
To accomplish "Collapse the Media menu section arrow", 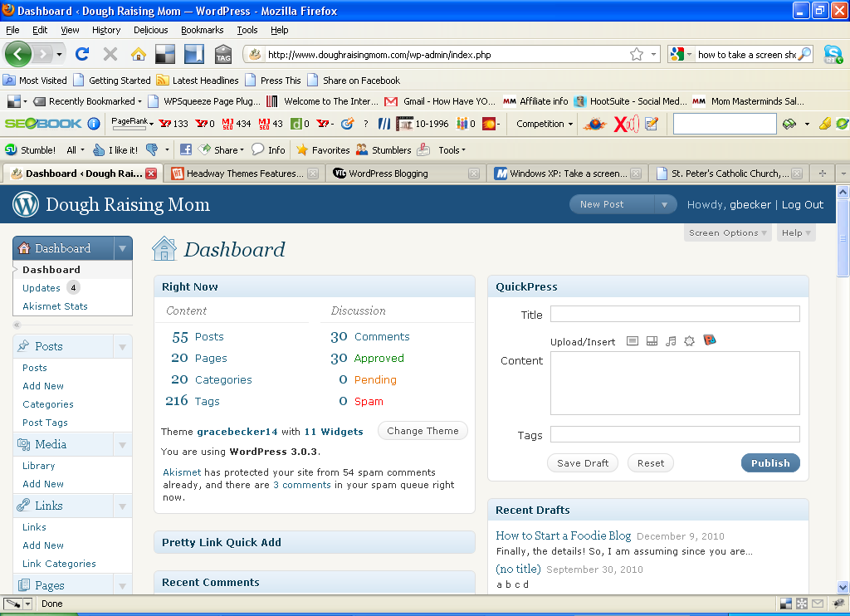I will tap(123, 445).
